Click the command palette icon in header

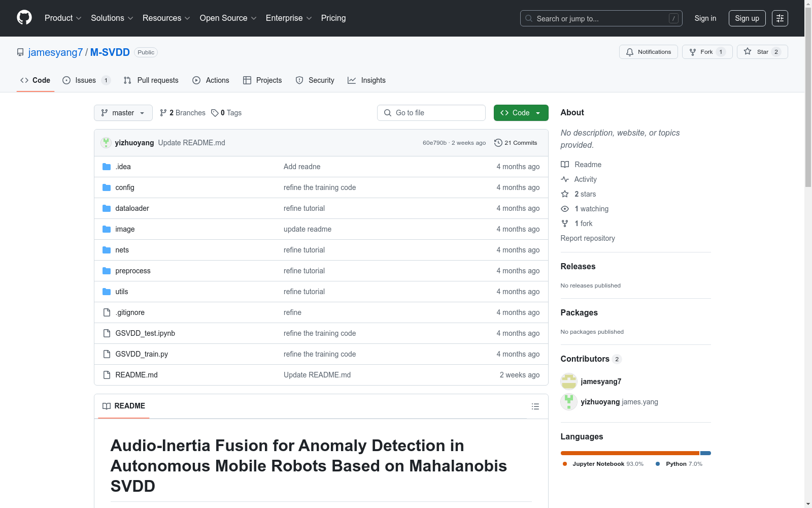click(x=780, y=18)
